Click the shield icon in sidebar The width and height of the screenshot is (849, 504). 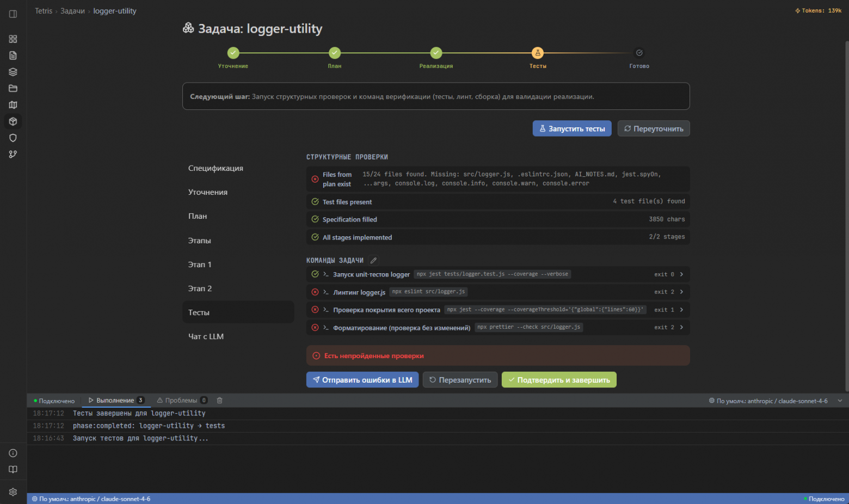click(13, 138)
